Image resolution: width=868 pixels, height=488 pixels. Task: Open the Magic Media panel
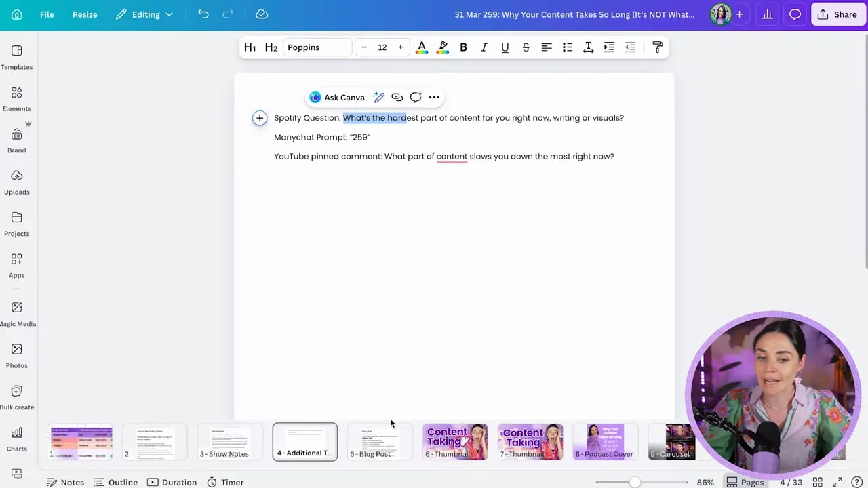point(17,314)
